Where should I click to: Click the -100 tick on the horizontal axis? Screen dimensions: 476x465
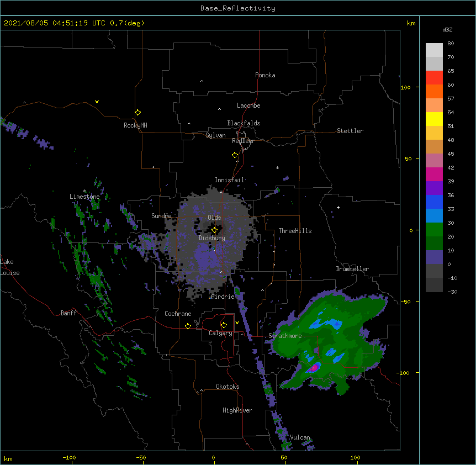[69, 457]
